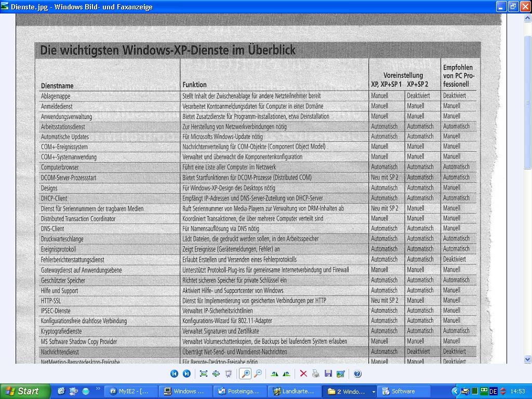Click the 'DNS-Client' service name

[x=52, y=229]
